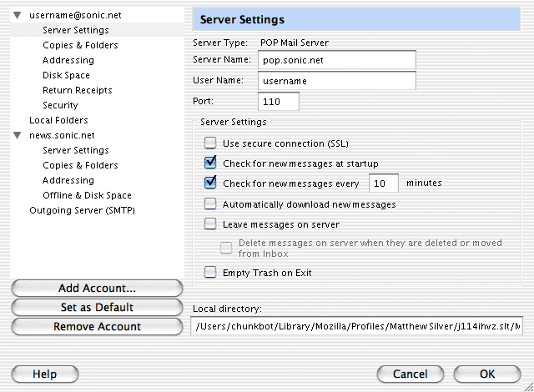The image size is (534, 392).
Task: Click the Remove Account button
Action: click(x=97, y=327)
